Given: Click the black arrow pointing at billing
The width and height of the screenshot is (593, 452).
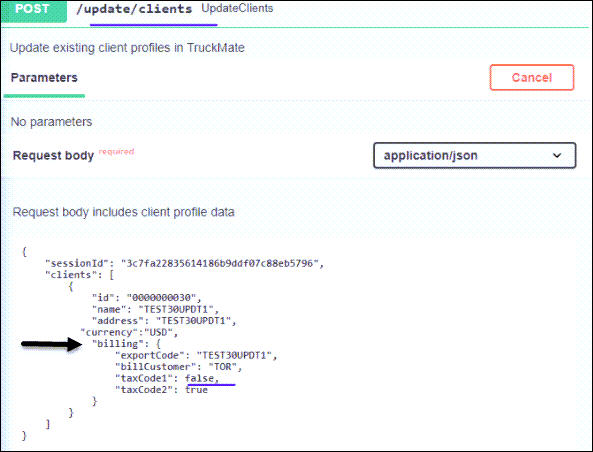Looking at the screenshot, I should pos(51,344).
